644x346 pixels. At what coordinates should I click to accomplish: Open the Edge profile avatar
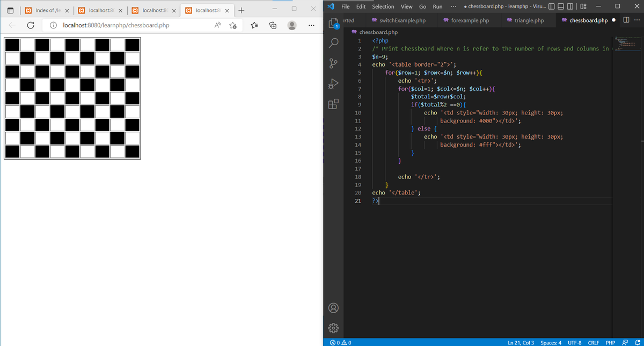(292, 25)
